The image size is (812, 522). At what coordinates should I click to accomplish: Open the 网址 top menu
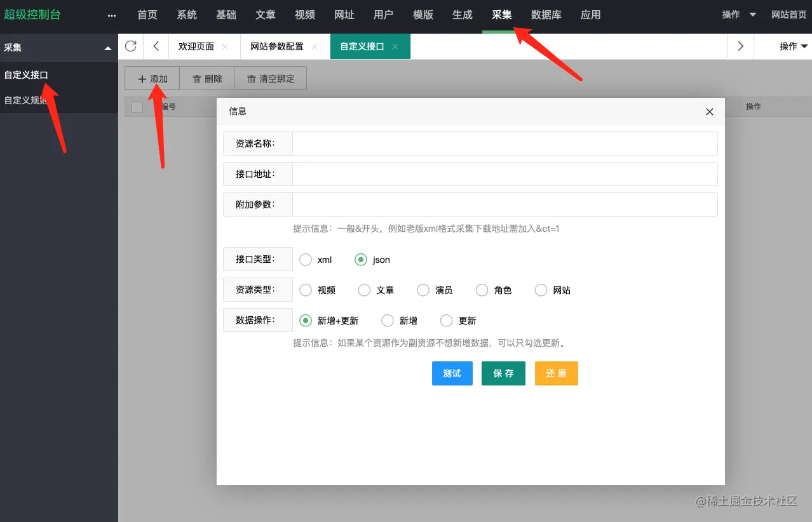tap(344, 15)
